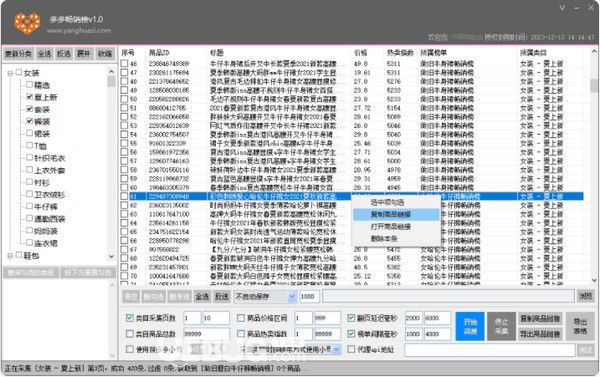Viewport: 600px width, 377px height.
Task: Tick the 裙装 category checkbox
Action: (x=29, y=133)
